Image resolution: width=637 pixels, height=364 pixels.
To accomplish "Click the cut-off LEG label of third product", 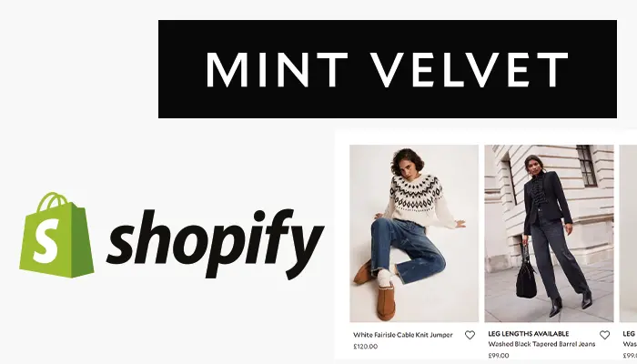I will (x=630, y=334).
